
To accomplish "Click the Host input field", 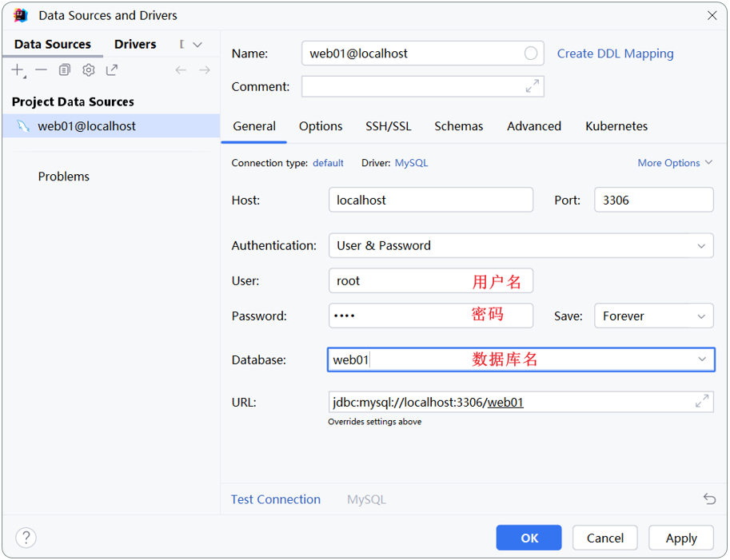I will [x=431, y=200].
